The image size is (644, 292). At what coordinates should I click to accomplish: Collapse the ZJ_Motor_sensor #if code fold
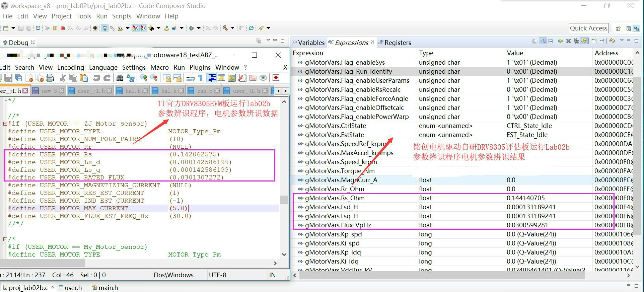point(5,124)
